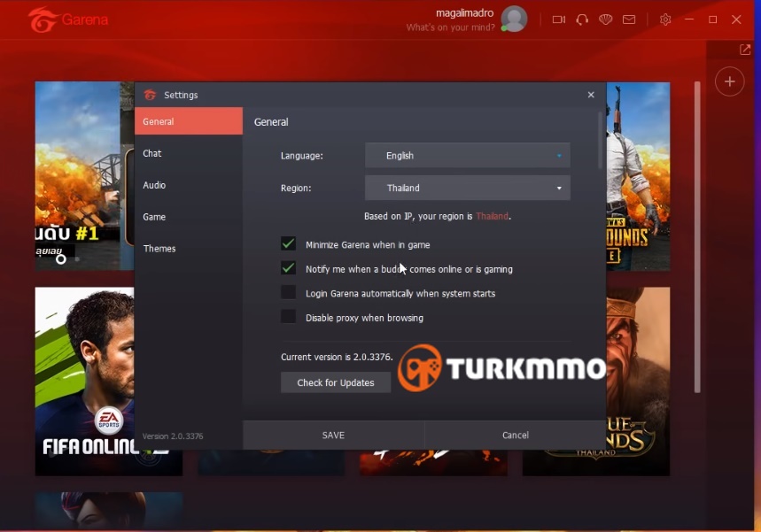The width and height of the screenshot is (761, 532).
Task: Click What's on your mind status field
Action: [450, 27]
